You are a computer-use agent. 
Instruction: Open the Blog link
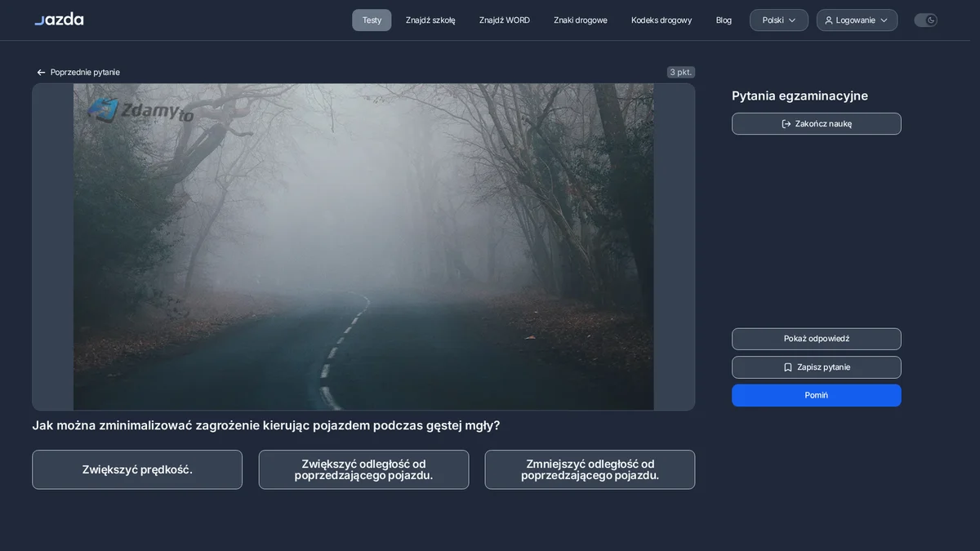click(724, 20)
